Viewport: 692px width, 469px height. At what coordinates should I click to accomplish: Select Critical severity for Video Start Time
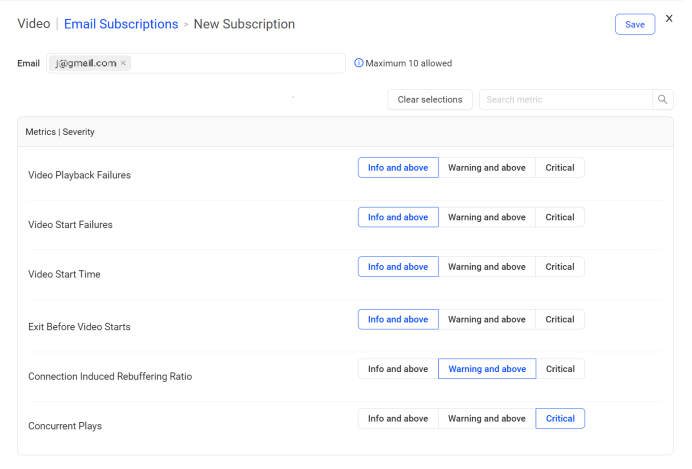(559, 267)
